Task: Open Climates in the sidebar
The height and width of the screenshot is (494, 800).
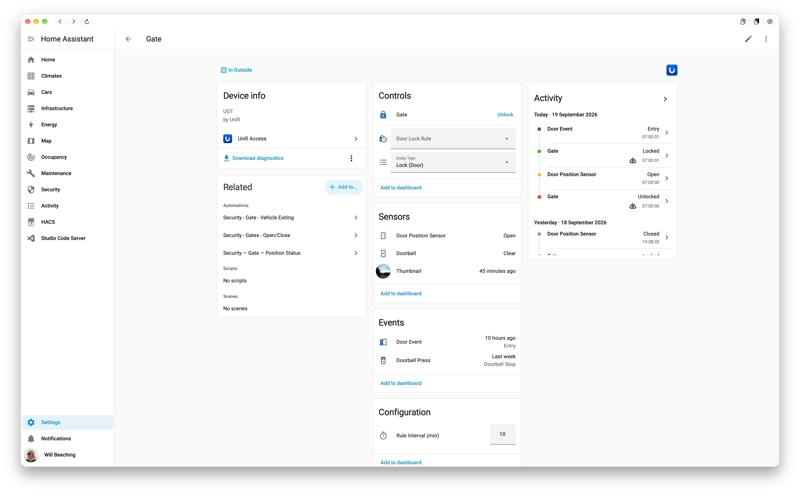Action: coord(67,76)
